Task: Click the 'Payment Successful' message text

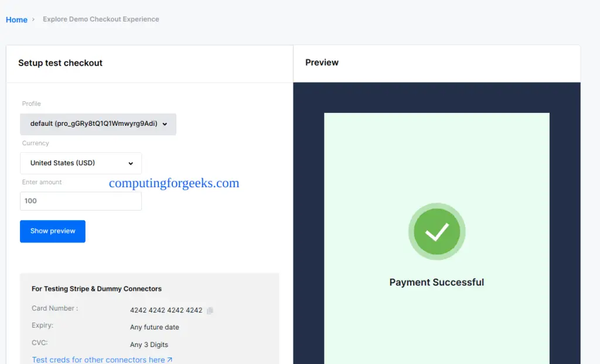Action: [x=437, y=282]
